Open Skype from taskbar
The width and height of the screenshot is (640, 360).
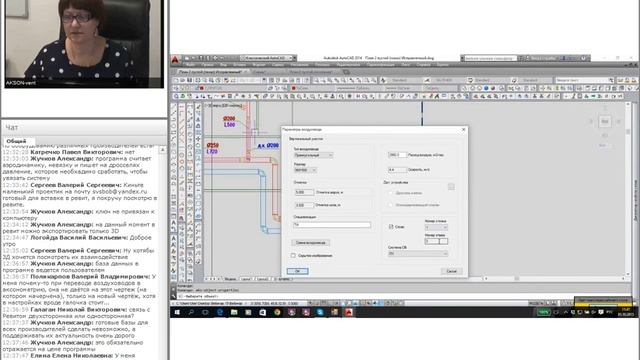pyautogui.click(x=320, y=312)
